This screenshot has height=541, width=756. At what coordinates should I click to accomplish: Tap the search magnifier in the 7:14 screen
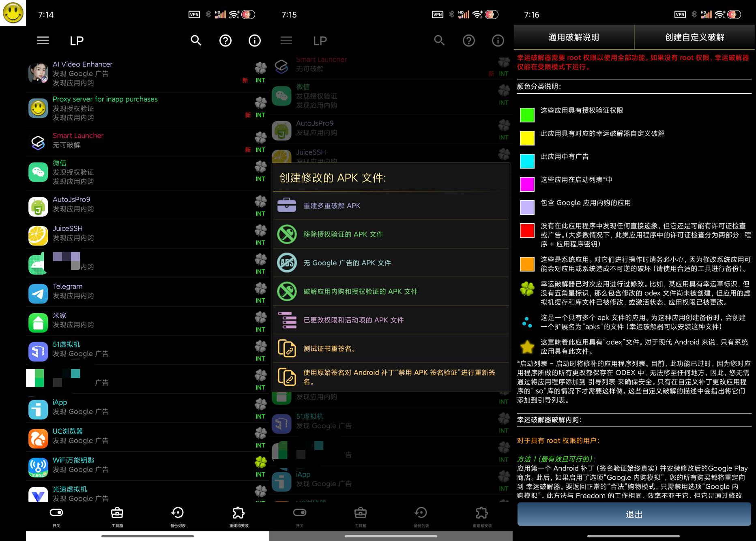coord(196,41)
